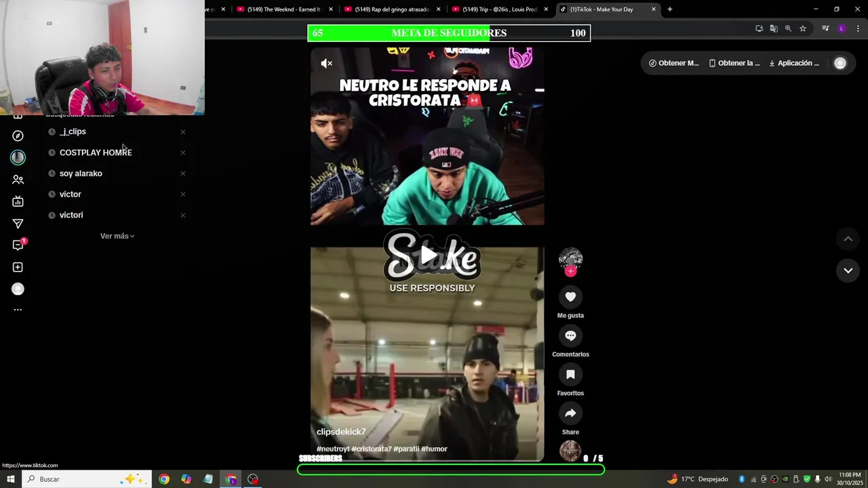Click the Bluetooth tray icon
The height and width of the screenshot is (488, 868).
pos(742,479)
